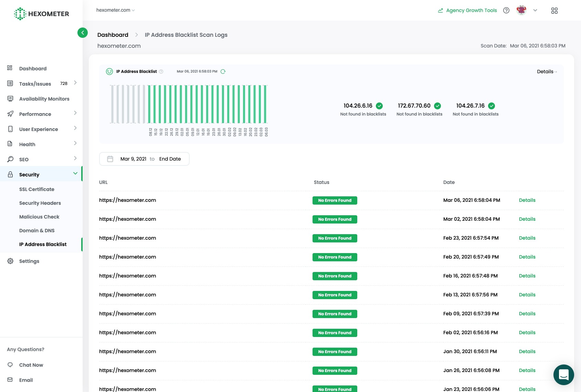This screenshot has width=581, height=392.
Task: Expand the Tasks/Issues chevron
Action: point(75,83)
